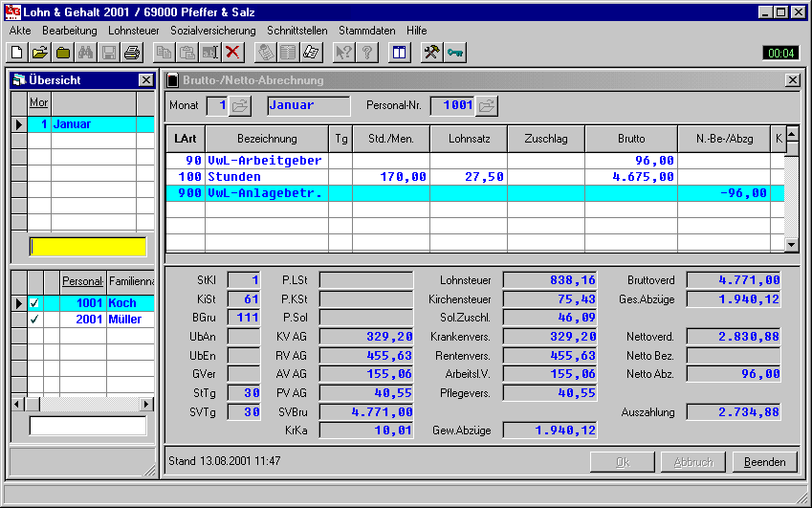Click the Brutto column header
This screenshot has height=508, width=812.
coord(631,139)
